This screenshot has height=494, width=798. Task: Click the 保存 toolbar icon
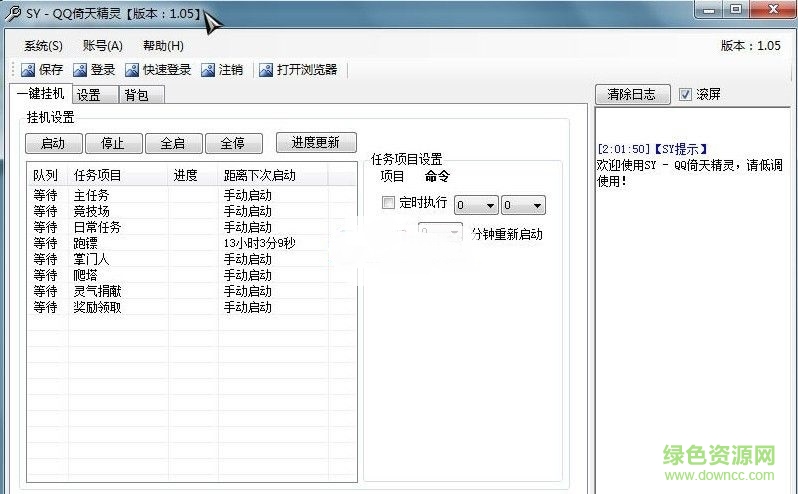28,70
